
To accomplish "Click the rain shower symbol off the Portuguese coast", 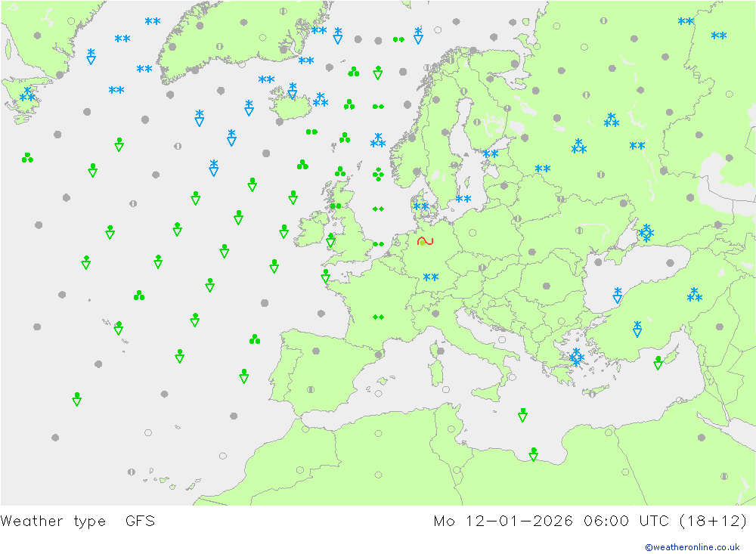I will (244, 376).
